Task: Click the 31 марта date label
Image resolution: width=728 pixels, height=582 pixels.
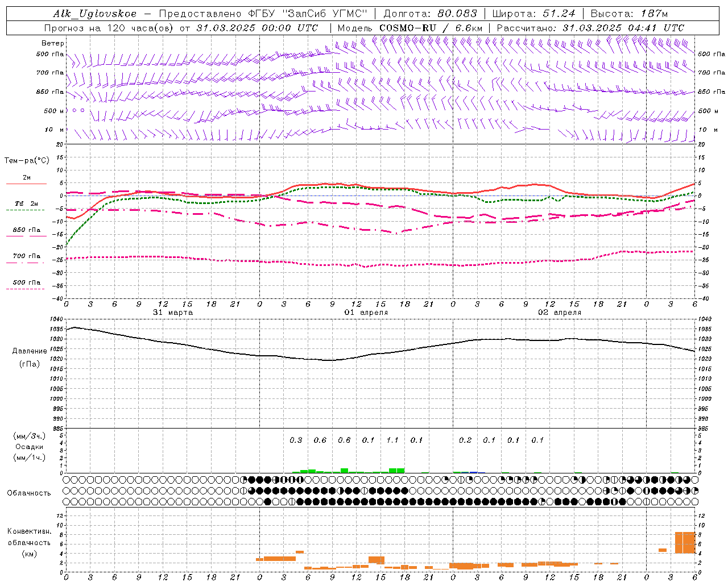Action: click(173, 313)
